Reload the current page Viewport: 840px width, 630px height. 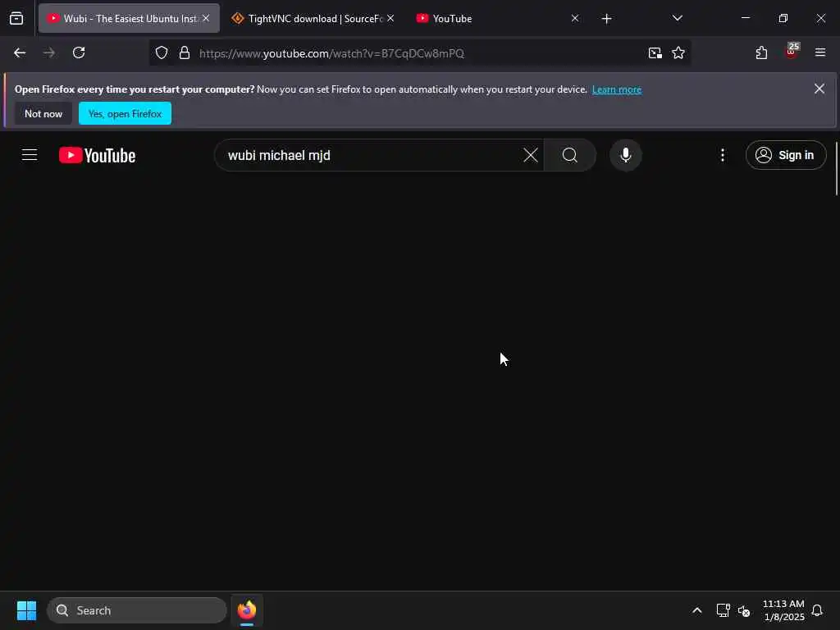point(79,52)
